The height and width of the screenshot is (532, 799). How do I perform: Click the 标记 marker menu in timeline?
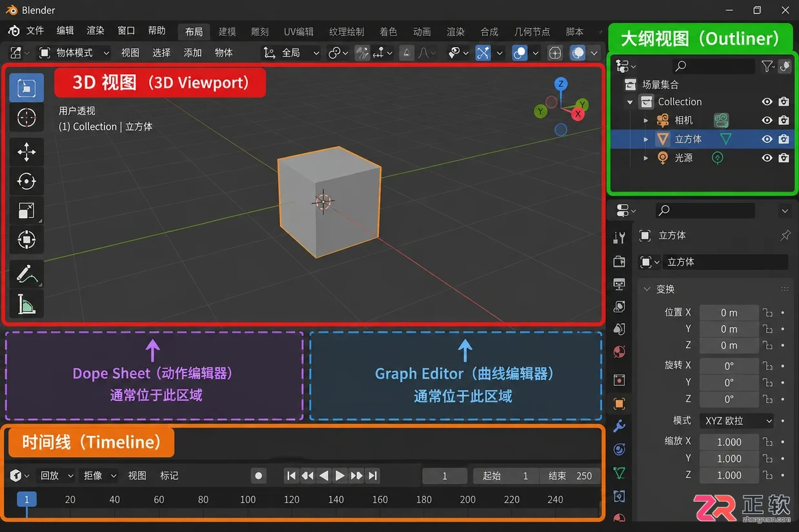(169, 476)
